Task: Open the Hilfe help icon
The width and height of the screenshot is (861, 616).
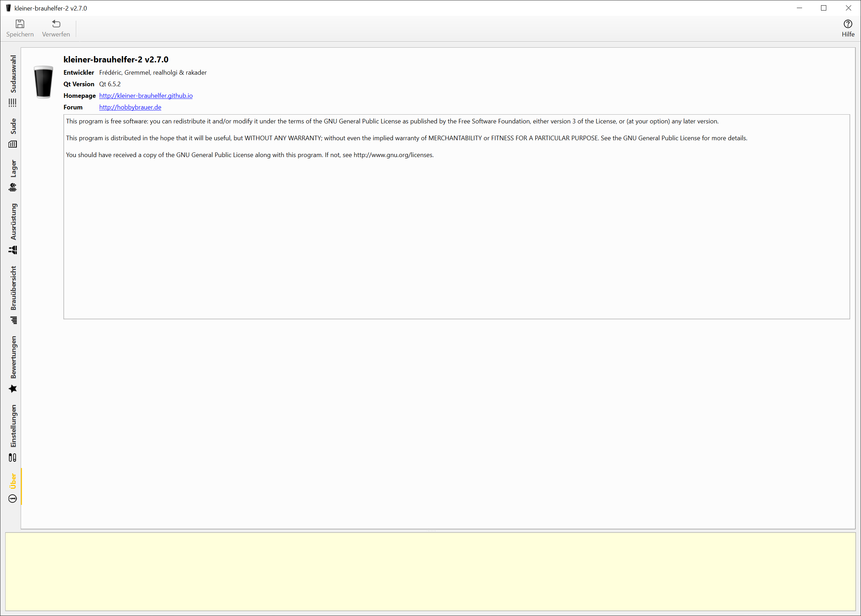Action: 848,24
